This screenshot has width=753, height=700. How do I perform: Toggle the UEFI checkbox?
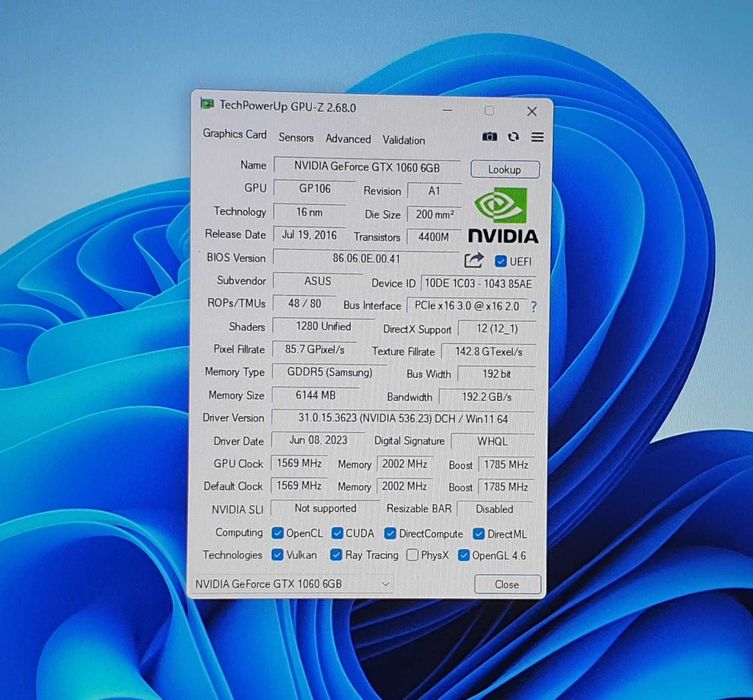tap(500, 261)
